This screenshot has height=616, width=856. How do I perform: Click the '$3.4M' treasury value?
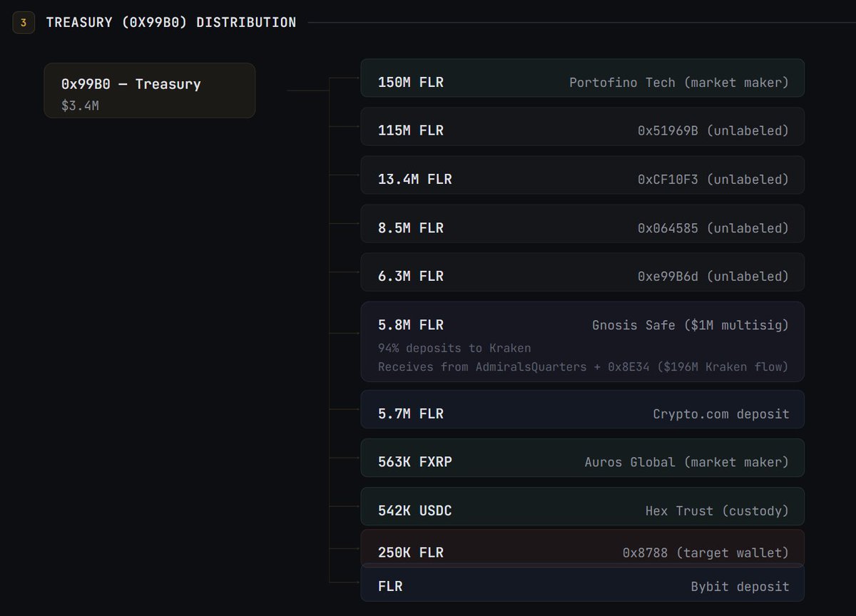point(80,106)
